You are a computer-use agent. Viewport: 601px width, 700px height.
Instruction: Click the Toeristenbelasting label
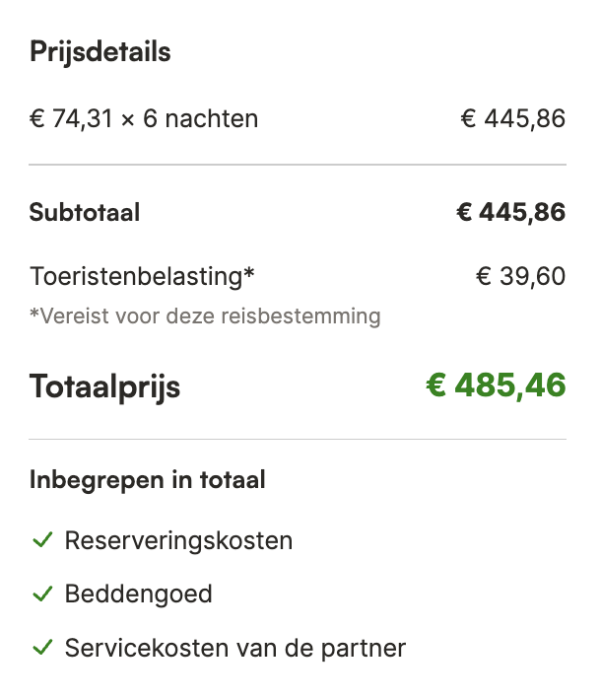[x=142, y=276]
